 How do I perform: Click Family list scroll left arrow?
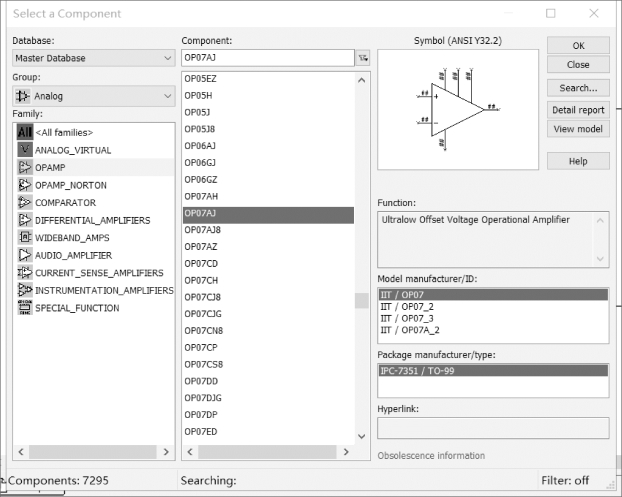pos(21,452)
